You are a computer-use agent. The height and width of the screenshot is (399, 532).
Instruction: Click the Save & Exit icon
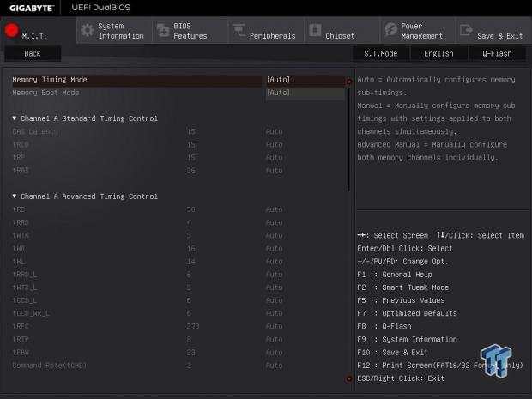(x=465, y=31)
